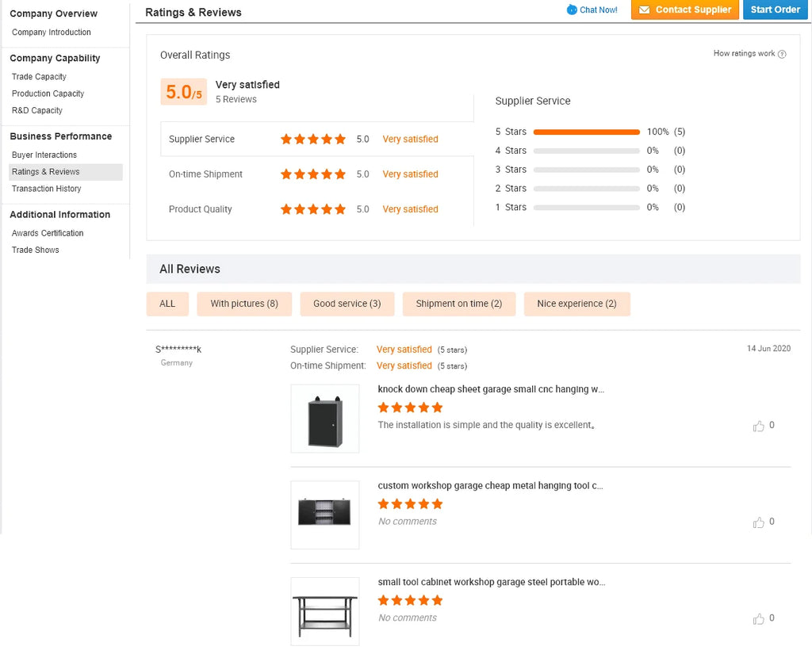Open How ratings work info
Screen dimensions: 812x654
click(x=744, y=53)
